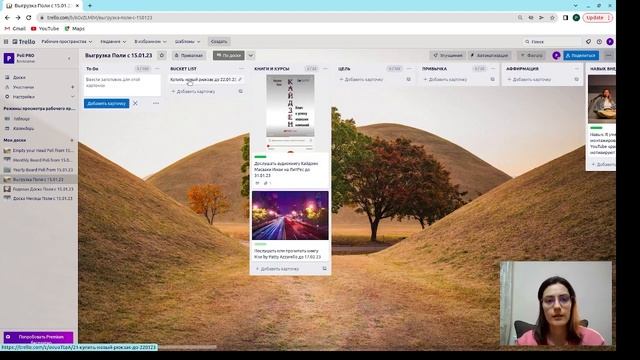Image resolution: width=640 pixels, height=360 pixels.
Task: Open Yearly Board Poll board in sidebar
Action: click(x=39, y=170)
